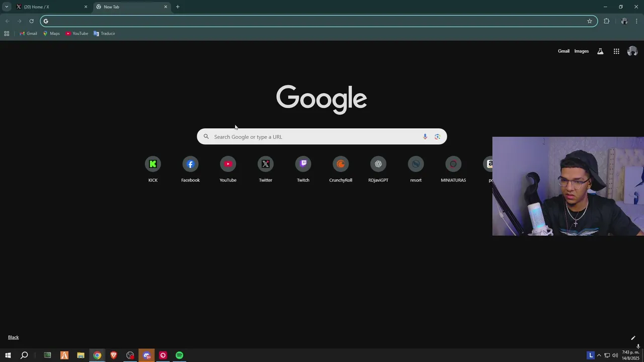Image resolution: width=644 pixels, height=362 pixels.
Task: Open the Extensions puzzle icon
Action: click(x=606, y=21)
